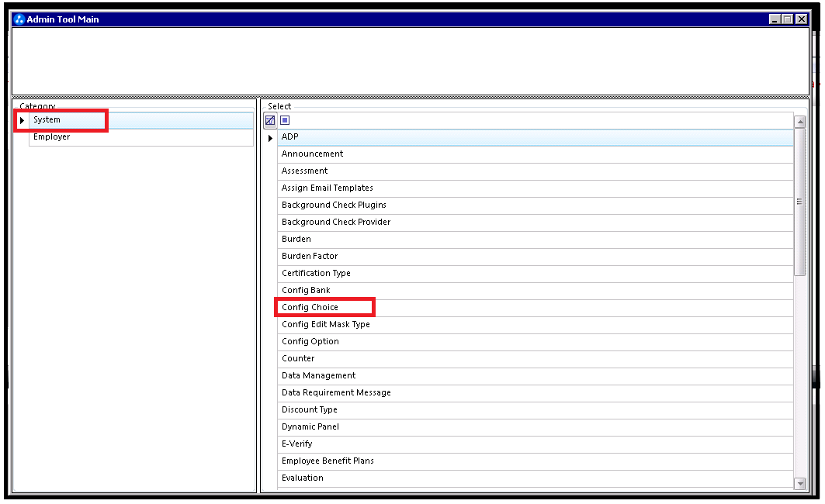Choose Assessment from the list
Image resolution: width=825 pixels, height=504 pixels.
coord(535,171)
